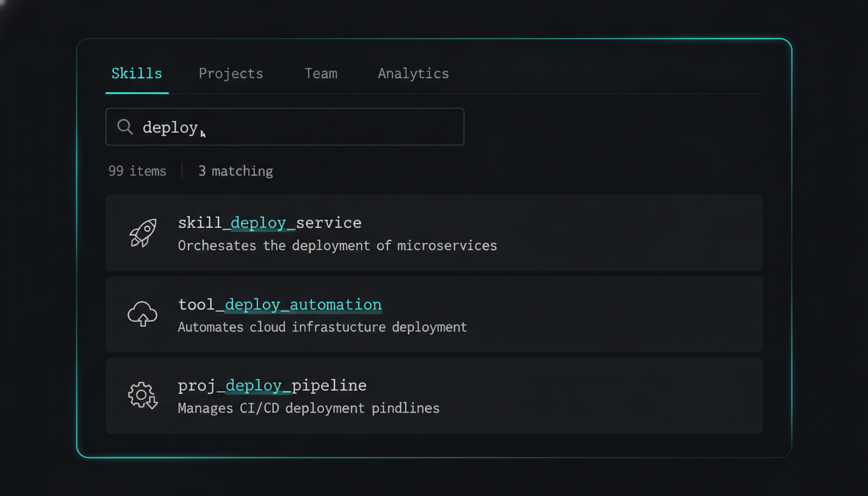Go to the Team tab
This screenshot has height=496, width=868.
[321, 74]
